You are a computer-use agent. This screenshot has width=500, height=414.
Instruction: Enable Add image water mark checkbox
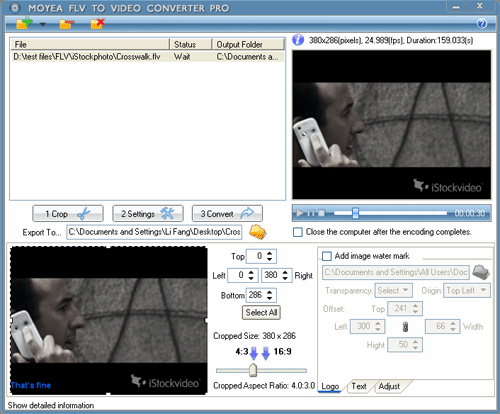tap(327, 256)
